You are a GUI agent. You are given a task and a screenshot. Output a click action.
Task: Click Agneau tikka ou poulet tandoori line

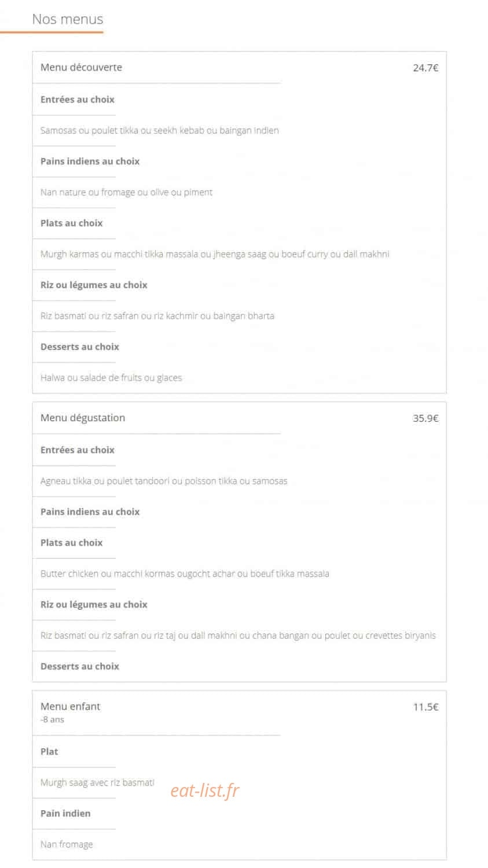[x=164, y=481]
